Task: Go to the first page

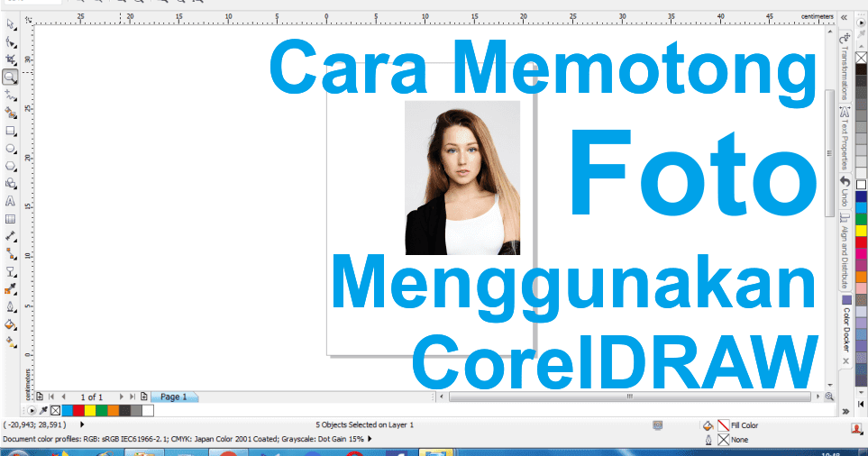Action: [x=51, y=397]
